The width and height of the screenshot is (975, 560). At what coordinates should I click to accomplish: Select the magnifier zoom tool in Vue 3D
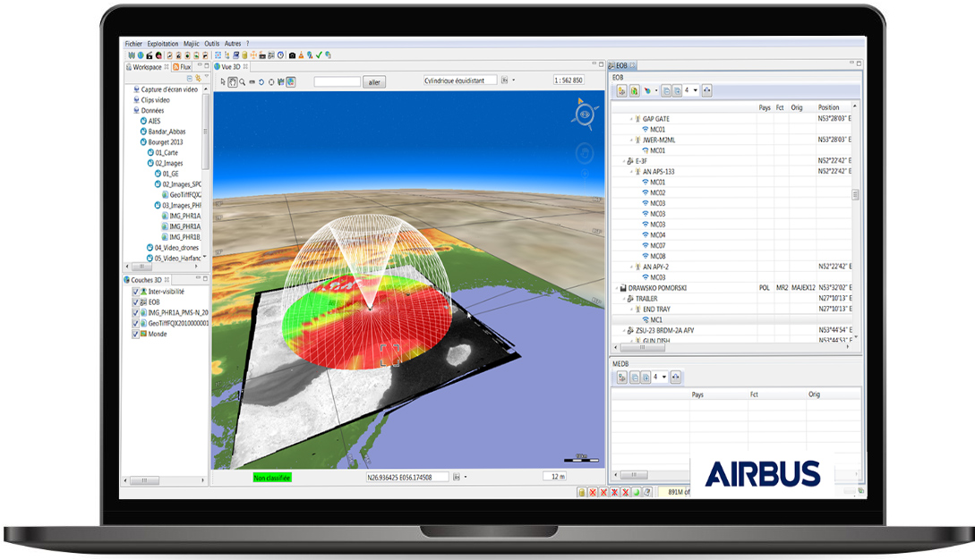pos(243,81)
